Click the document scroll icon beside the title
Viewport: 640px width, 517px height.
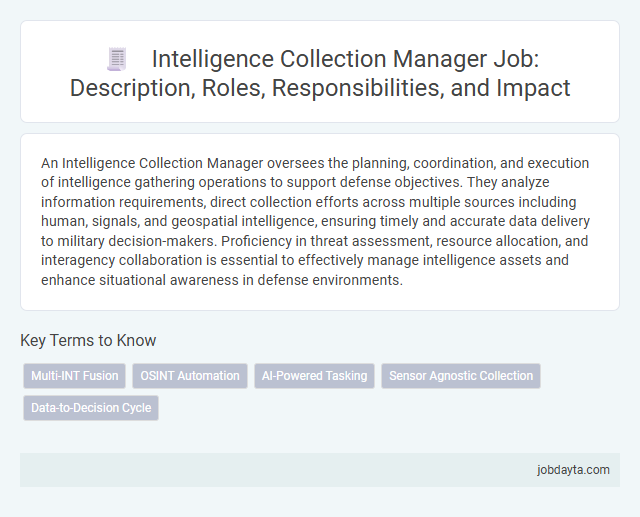click(x=117, y=59)
